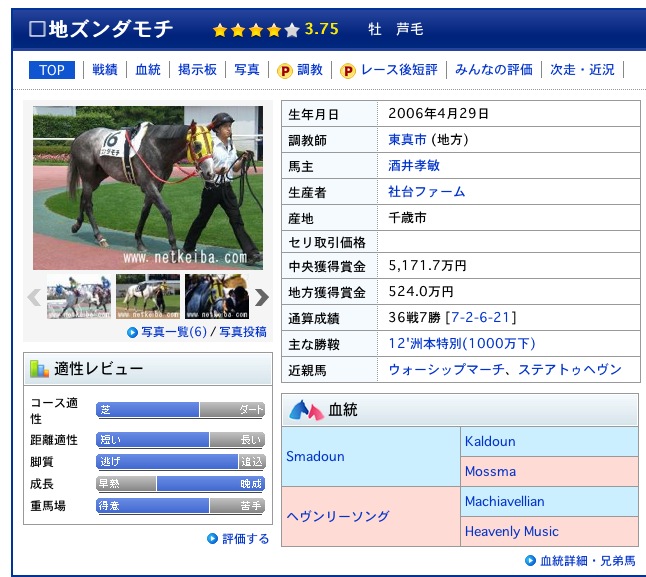Click the arrow icon beside 血統詳細・兄弟馬
646x577 pixels.
(530, 561)
